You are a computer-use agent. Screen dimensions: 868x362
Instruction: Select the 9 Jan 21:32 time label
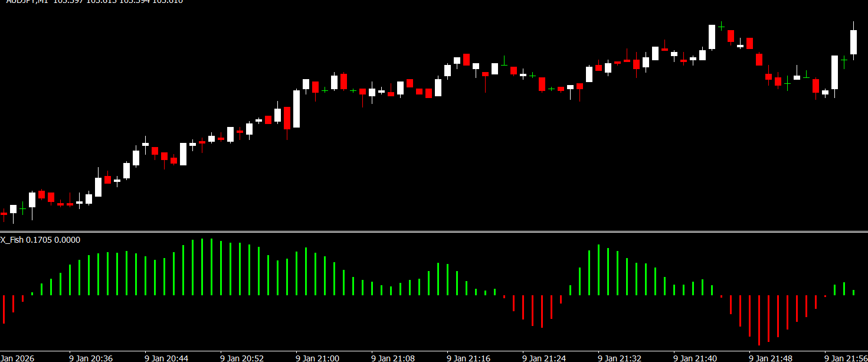(x=620, y=358)
